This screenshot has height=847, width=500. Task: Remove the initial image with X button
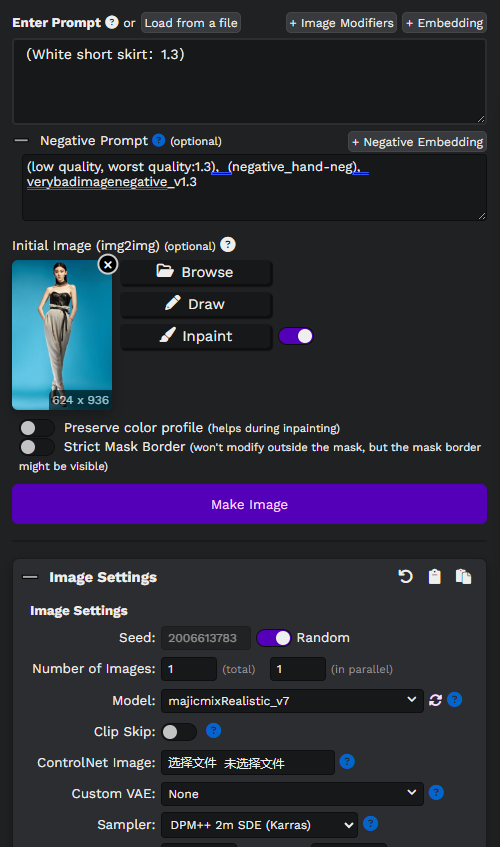[108, 264]
